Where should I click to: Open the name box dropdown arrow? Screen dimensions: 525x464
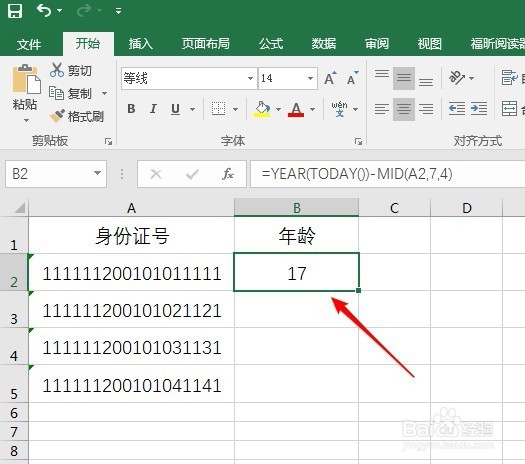97,173
